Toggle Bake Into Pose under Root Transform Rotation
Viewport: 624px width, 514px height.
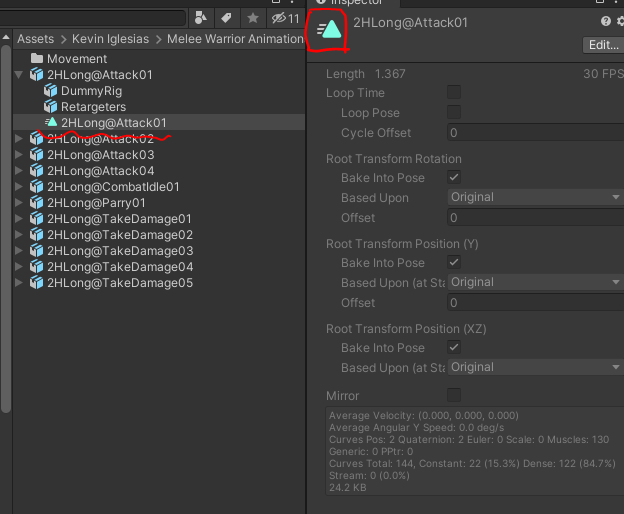tap(454, 177)
